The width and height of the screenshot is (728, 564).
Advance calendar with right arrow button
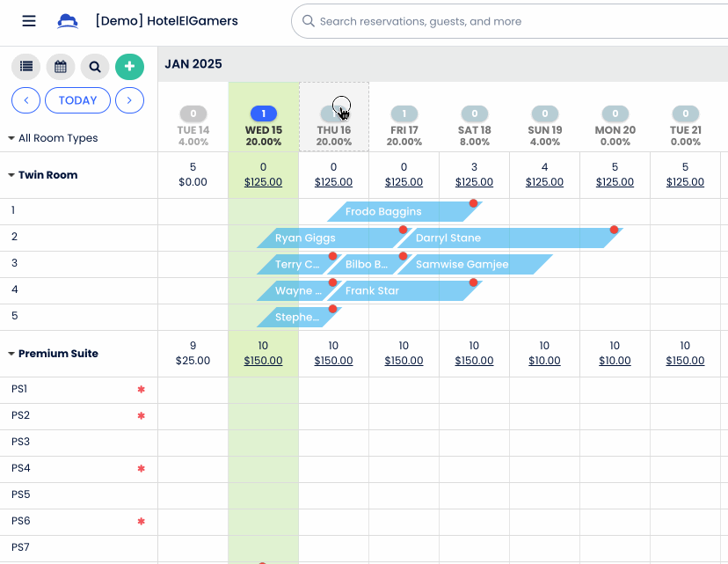129,100
